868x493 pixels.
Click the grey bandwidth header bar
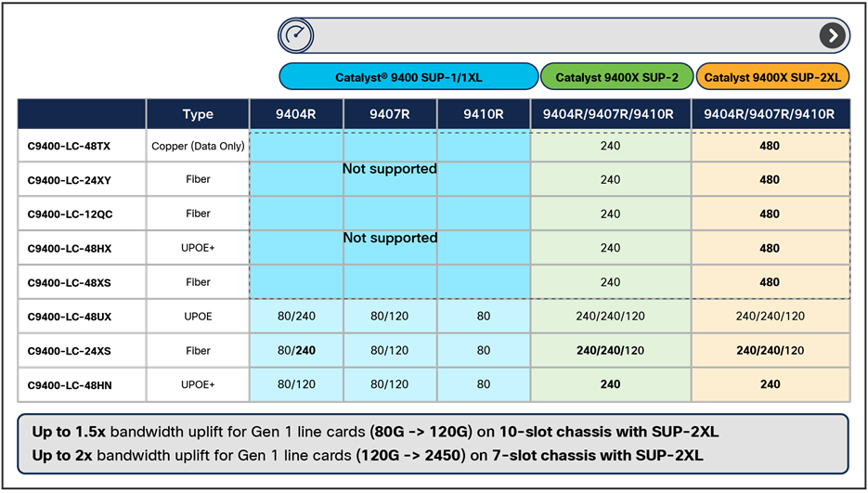pos(564,35)
